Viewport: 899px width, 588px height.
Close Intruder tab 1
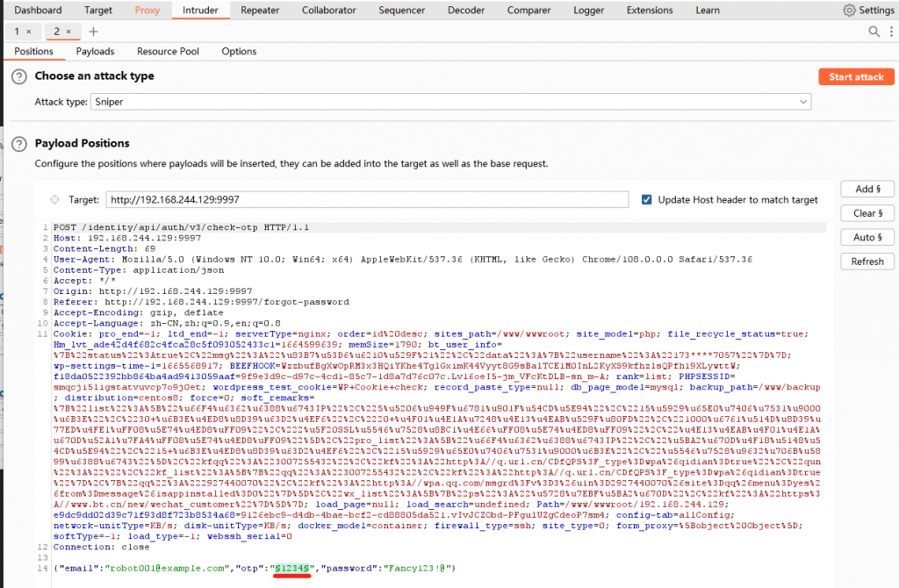29,32
